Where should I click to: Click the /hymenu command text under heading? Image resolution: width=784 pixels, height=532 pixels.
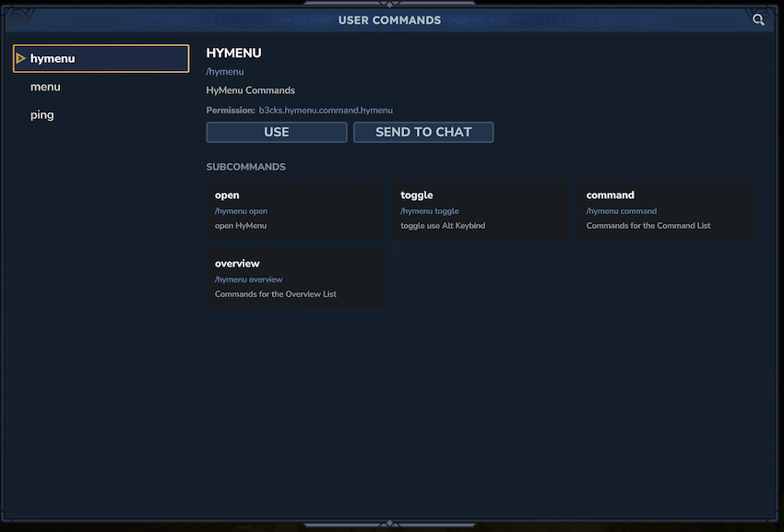coord(225,72)
